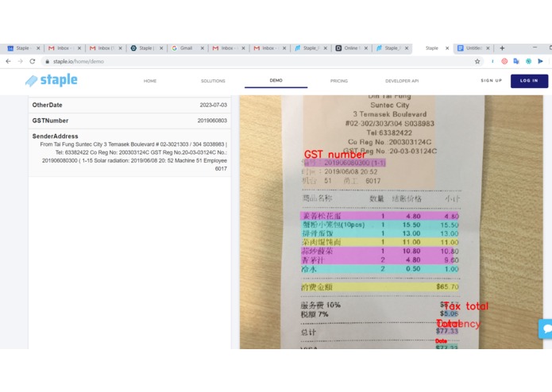Click the staple logo
The width and height of the screenshot is (552, 392).
(52, 80)
